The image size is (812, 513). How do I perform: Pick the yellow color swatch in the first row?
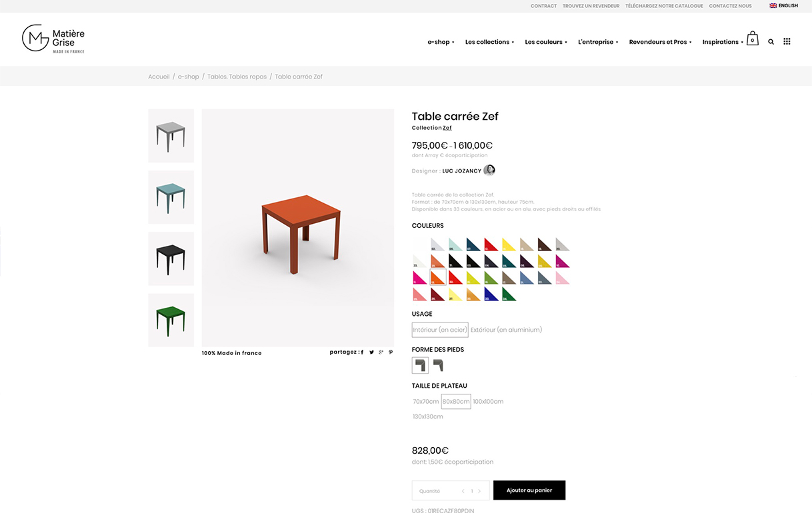[x=509, y=245]
